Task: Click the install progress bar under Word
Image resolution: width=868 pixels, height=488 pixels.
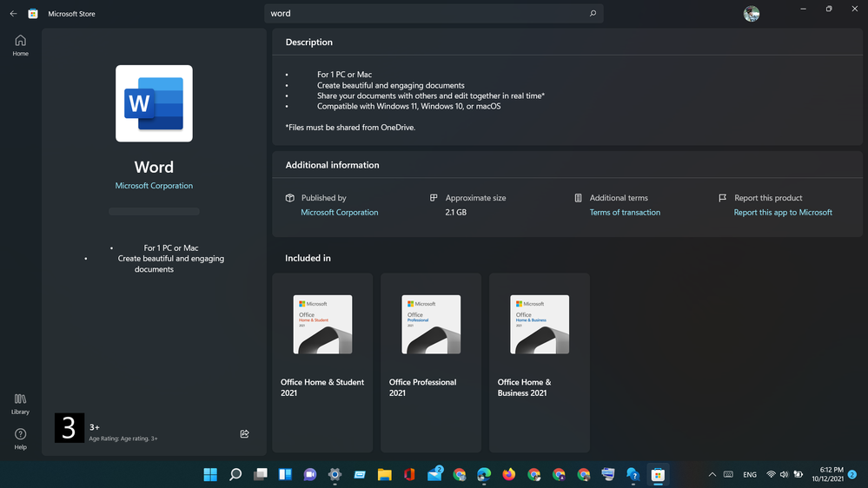Action: coord(154,211)
